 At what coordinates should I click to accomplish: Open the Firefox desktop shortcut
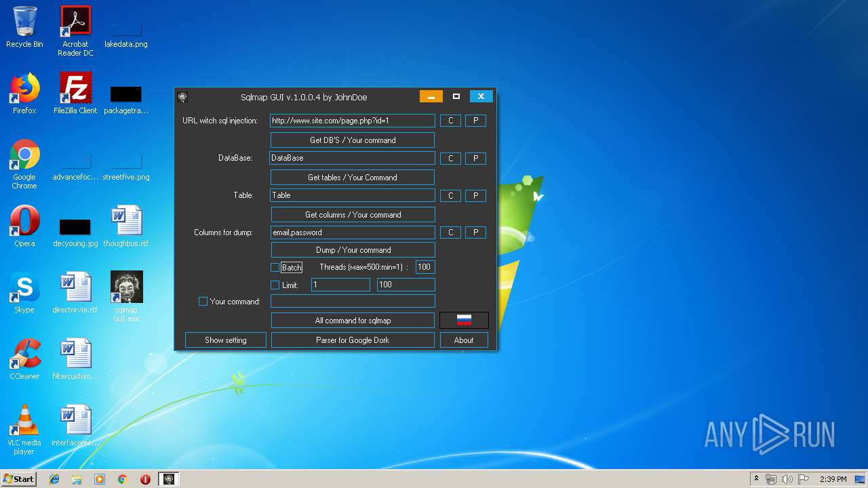point(24,94)
